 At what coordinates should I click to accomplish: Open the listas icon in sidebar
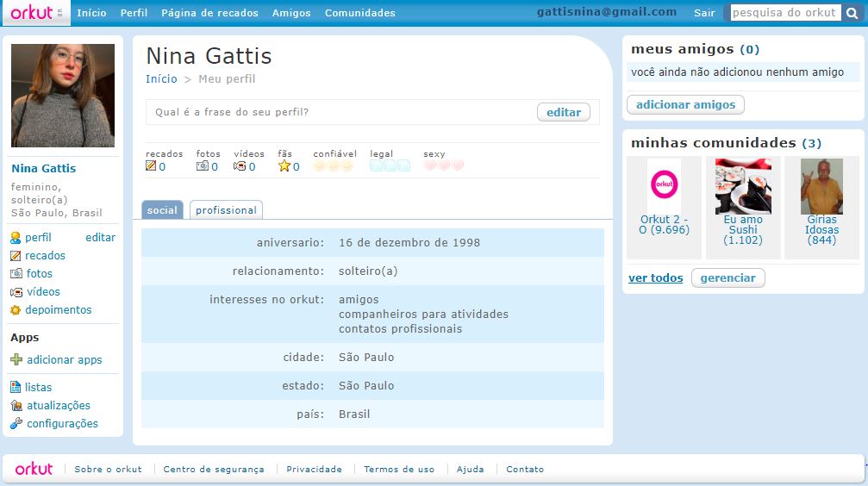pos(16,388)
